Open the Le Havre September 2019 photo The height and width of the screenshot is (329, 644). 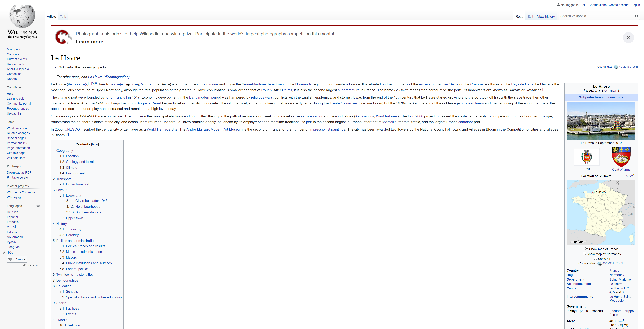click(x=601, y=121)
